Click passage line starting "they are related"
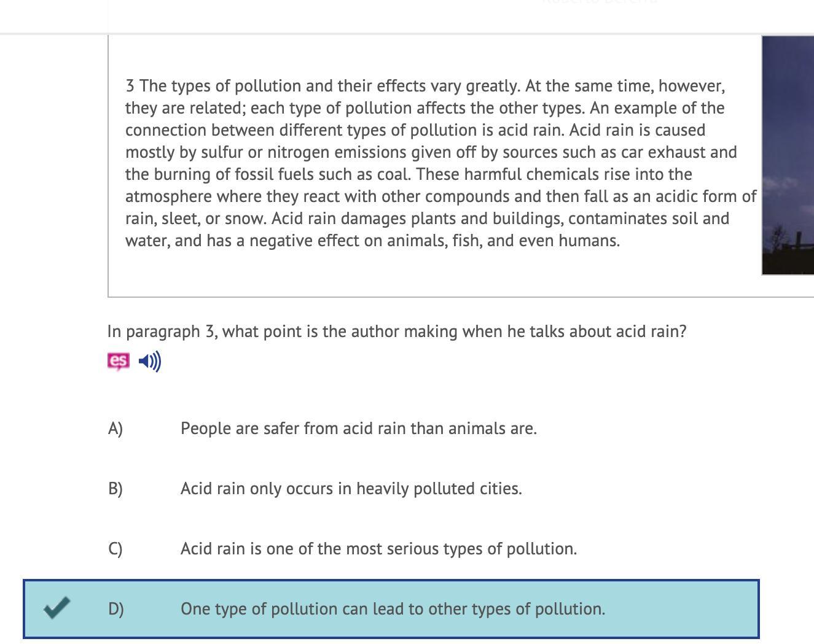The width and height of the screenshot is (814, 644). coord(425,108)
